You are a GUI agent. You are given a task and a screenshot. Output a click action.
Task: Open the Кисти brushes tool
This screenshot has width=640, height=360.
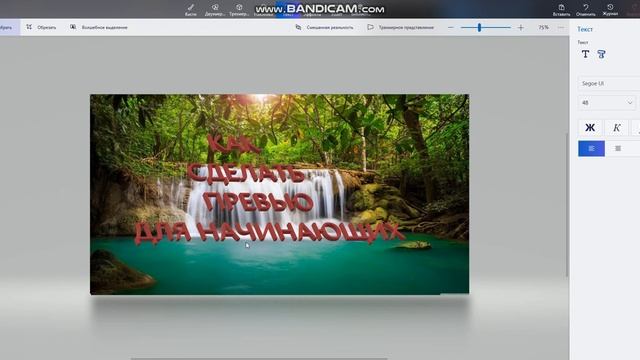tap(191, 9)
